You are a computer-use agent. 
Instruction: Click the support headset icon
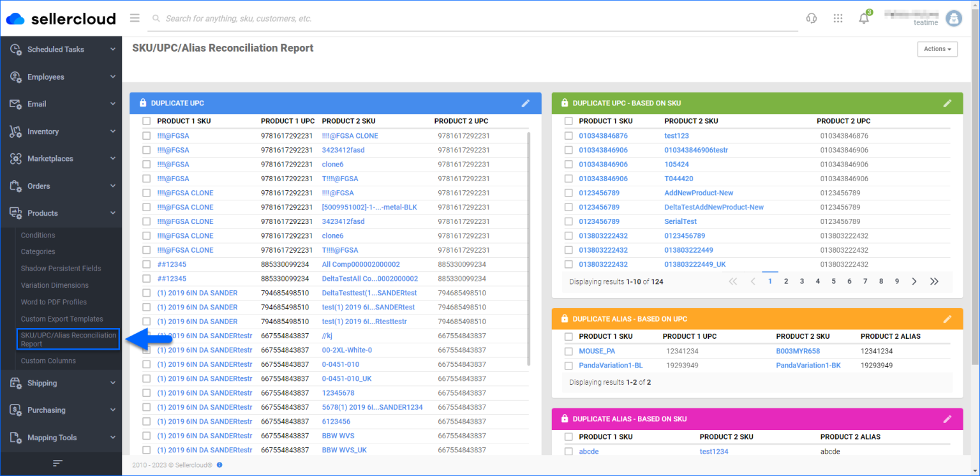(811, 18)
